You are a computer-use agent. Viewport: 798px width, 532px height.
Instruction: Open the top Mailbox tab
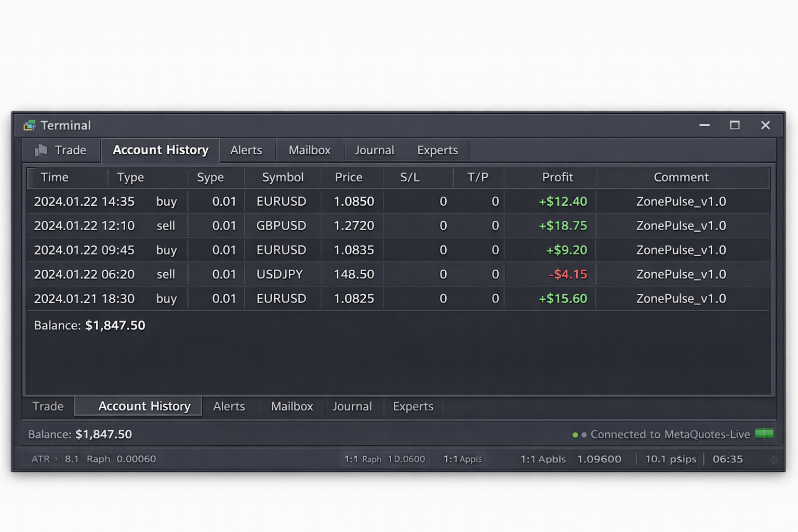tap(310, 150)
